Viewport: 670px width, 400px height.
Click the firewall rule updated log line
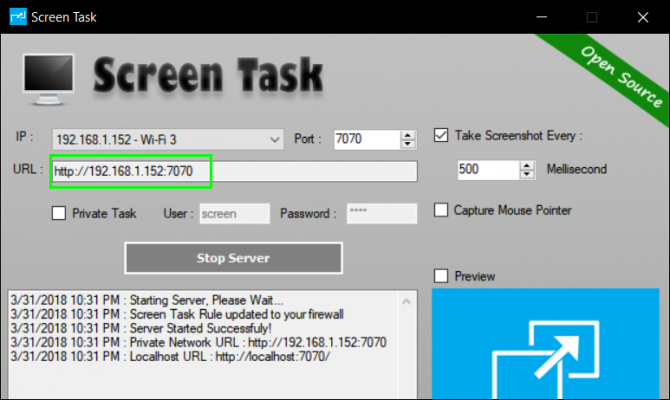[177, 314]
